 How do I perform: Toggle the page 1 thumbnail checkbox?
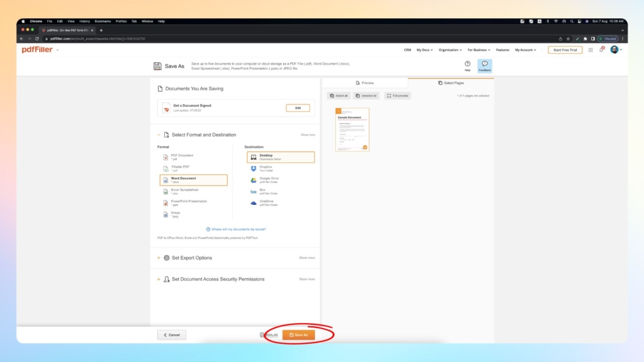(365, 147)
